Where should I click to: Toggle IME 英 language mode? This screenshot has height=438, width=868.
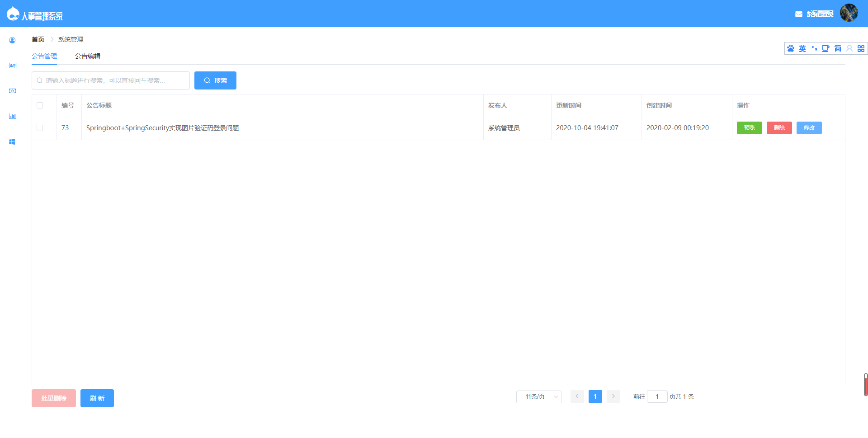point(802,48)
